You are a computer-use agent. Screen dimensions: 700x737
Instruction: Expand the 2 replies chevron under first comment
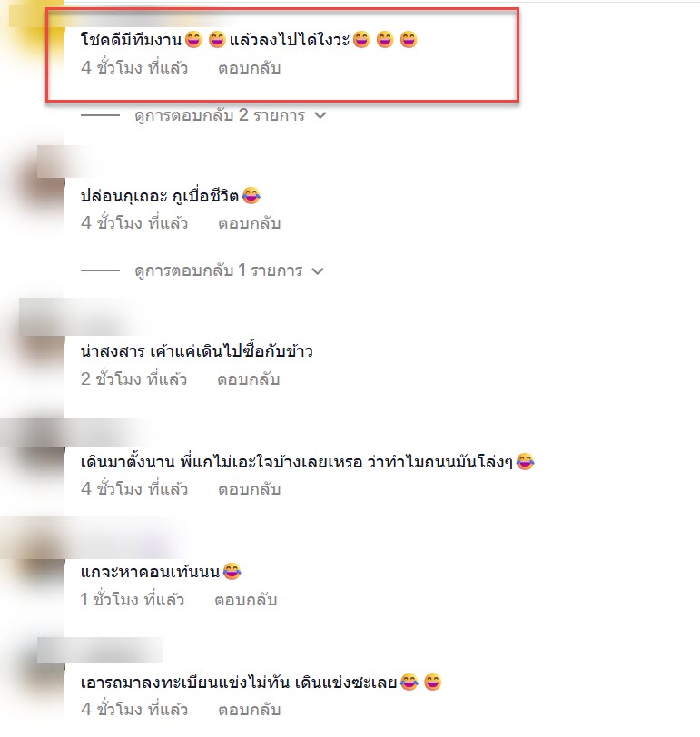point(320,115)
